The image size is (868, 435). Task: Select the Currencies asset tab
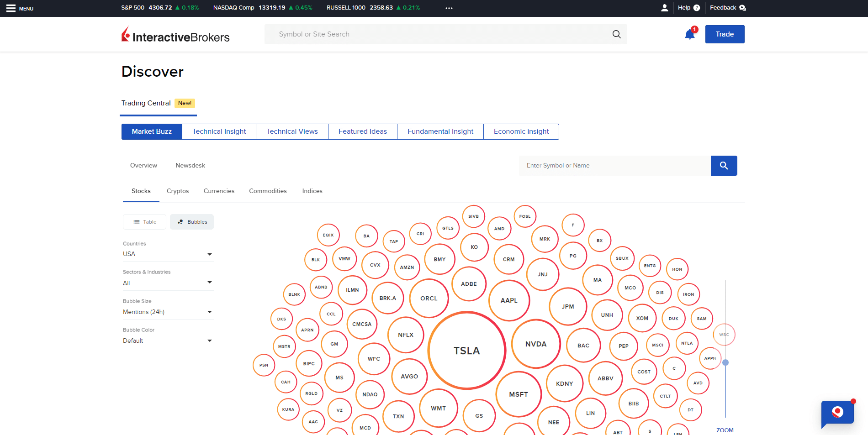tap(219, 191)
